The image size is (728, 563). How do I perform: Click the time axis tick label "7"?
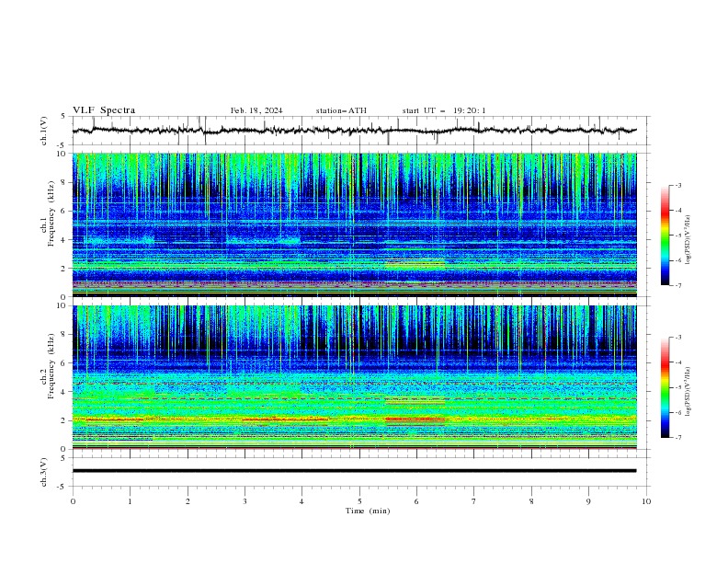click(474, 501)
